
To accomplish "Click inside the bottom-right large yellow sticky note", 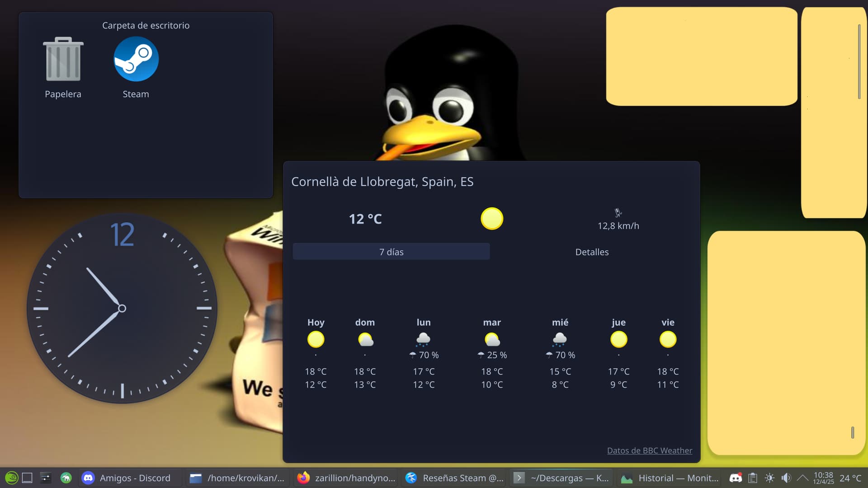I will [x=786, y=343].
